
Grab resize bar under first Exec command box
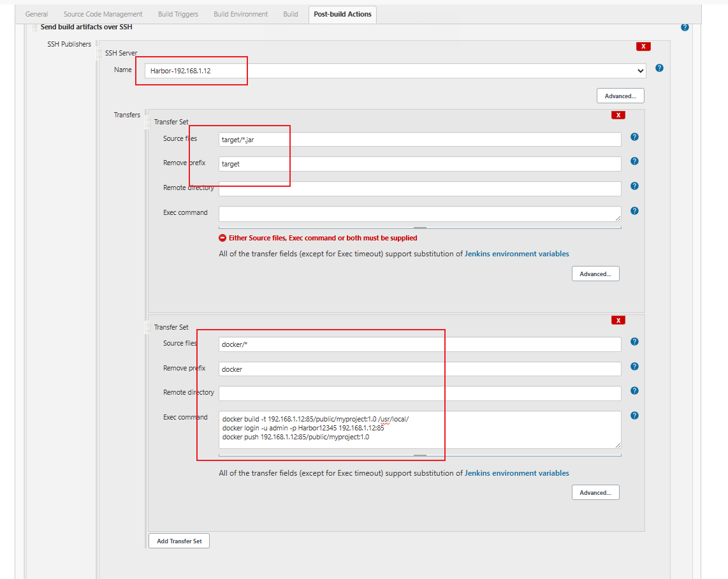click(x=419, y=228)
